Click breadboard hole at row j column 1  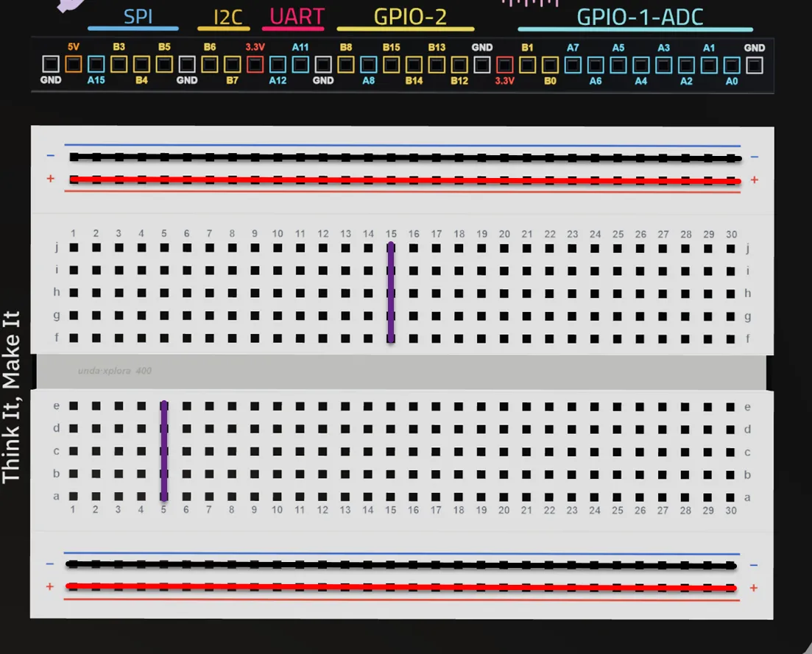[x=74, y=248]
